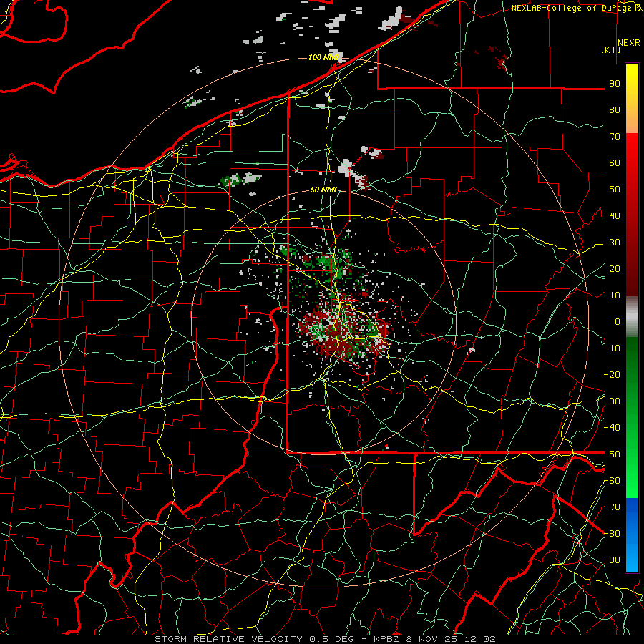The width and height of the screenshot is (644, 644).
Task: Click the '40' label on the velocity scale
Action: [615, 215]
